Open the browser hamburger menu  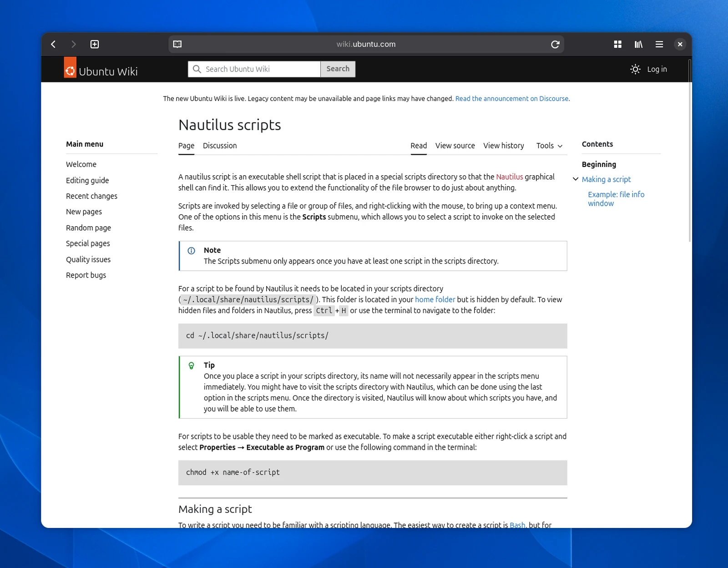coord(659,44)
